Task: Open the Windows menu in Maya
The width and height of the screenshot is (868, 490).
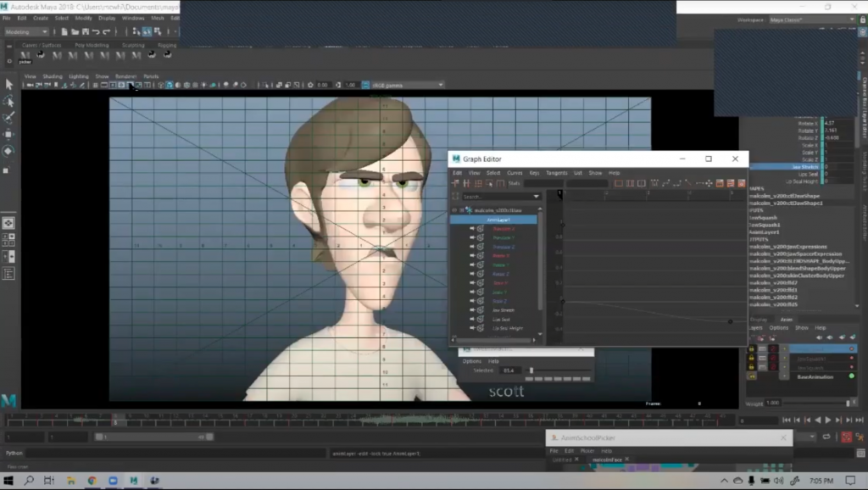Action: pyautogui.click(x=133, y=19)
